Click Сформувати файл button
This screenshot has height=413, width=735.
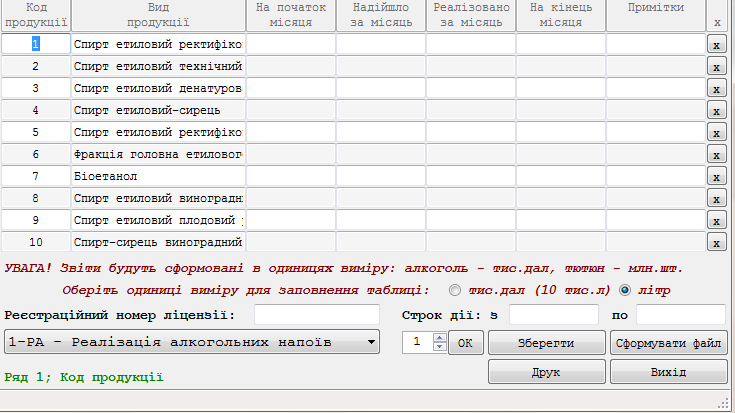(x=668, y=342)
